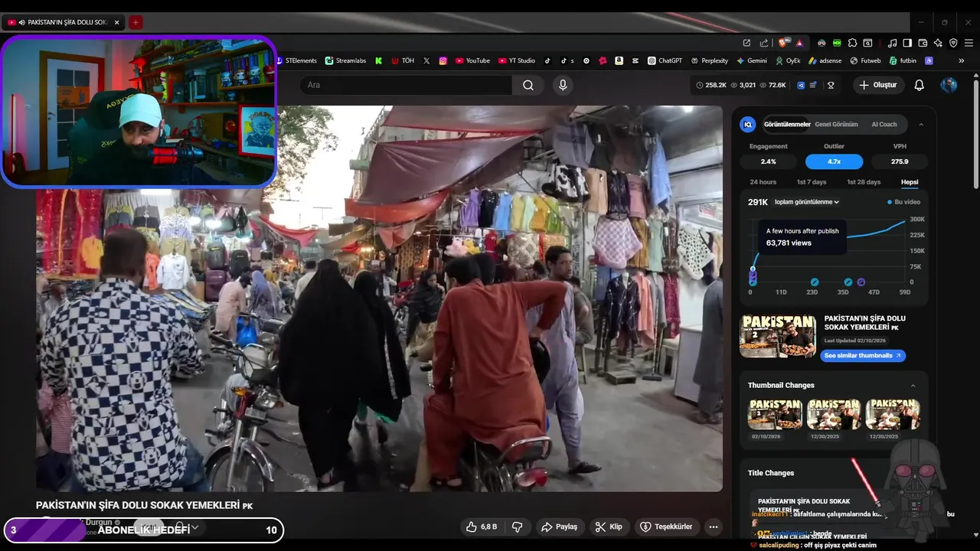Start voice search with the microphone
Viewport: 980px width, 551px height.
coord(563,85)
